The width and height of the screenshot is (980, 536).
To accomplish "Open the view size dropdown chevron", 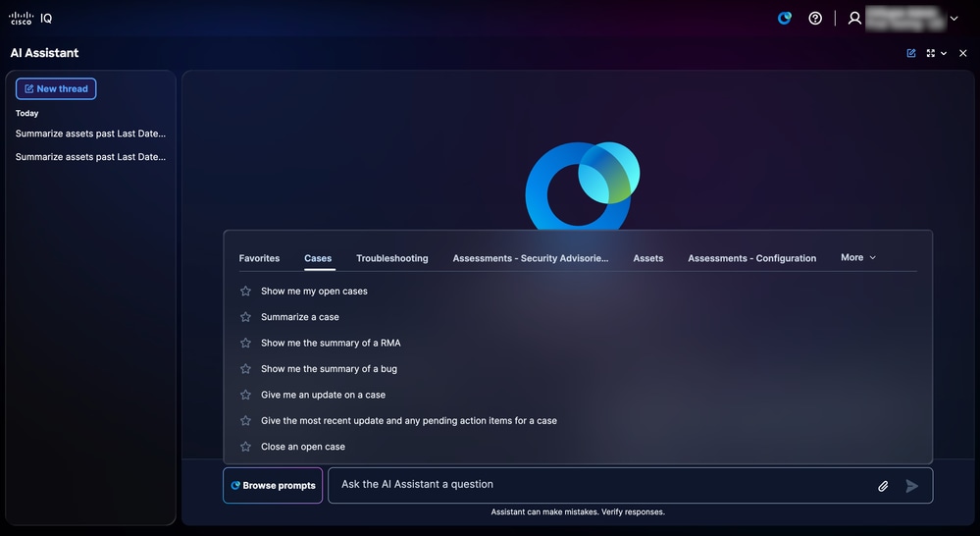I will point(944,53).
